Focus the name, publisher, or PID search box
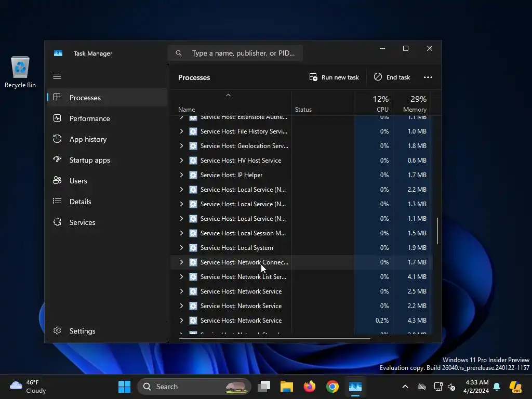532x399 pixels. 235,54
